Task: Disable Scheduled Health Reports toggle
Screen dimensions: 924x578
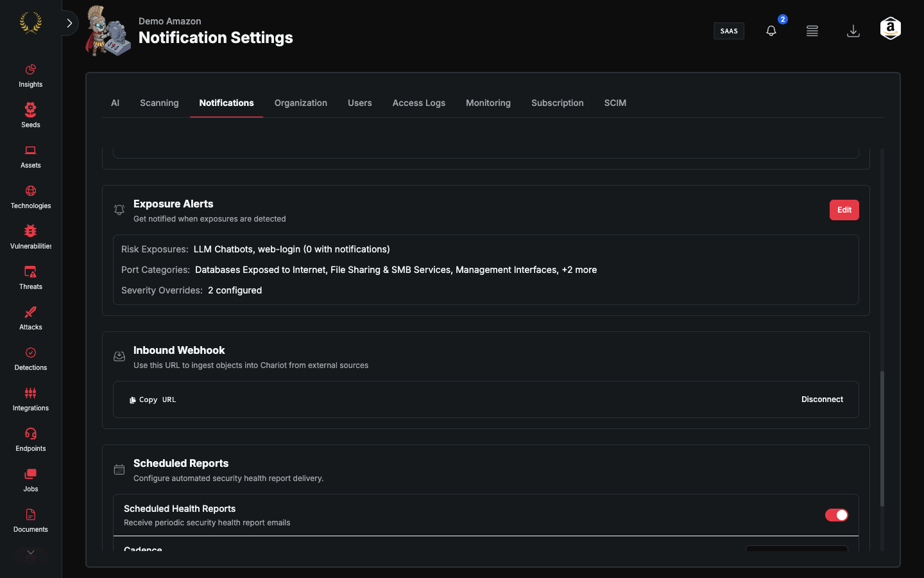Action: pos(837,515)
